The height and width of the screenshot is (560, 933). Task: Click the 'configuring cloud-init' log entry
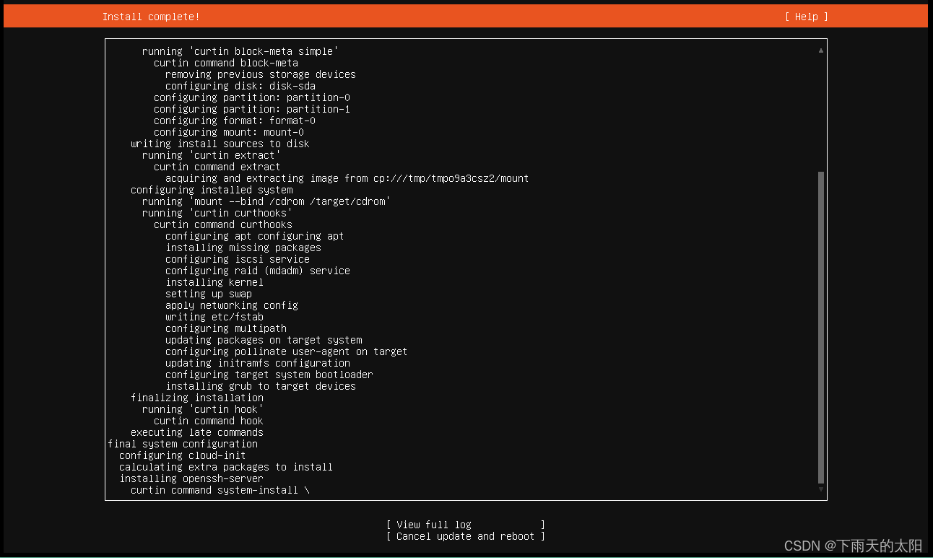(181, 455)
